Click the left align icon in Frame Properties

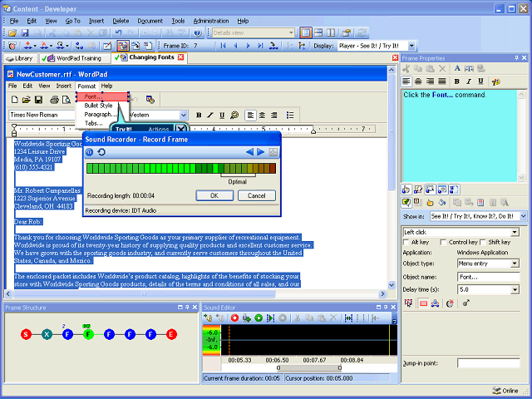coord(406,81)
